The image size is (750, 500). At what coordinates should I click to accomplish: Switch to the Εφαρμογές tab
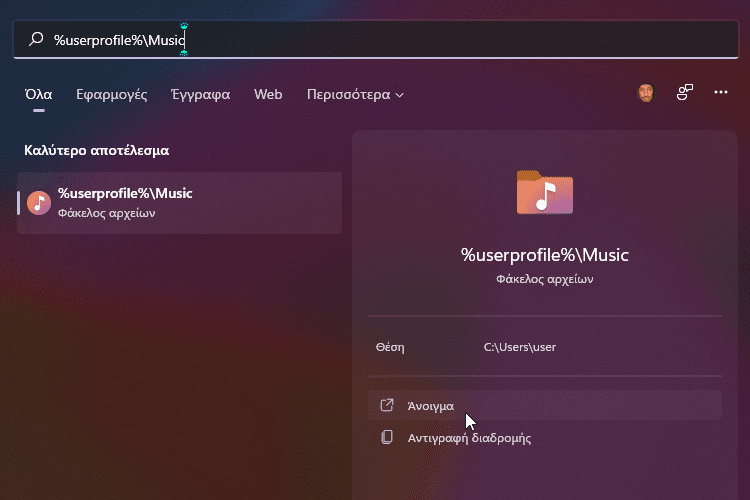tap(111, 94)
